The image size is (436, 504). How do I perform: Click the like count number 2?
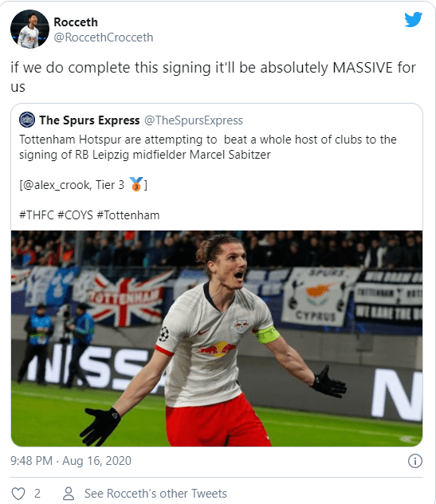(x=37, y=494)
